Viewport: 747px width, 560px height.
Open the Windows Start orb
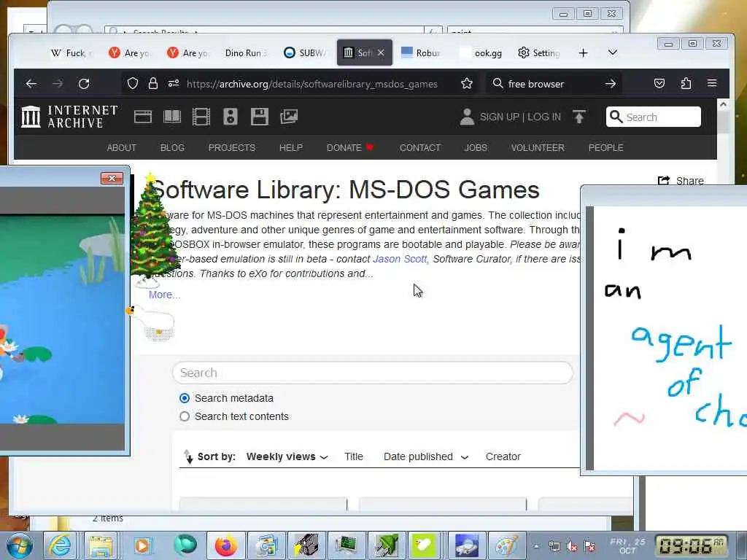pos(19,545)
